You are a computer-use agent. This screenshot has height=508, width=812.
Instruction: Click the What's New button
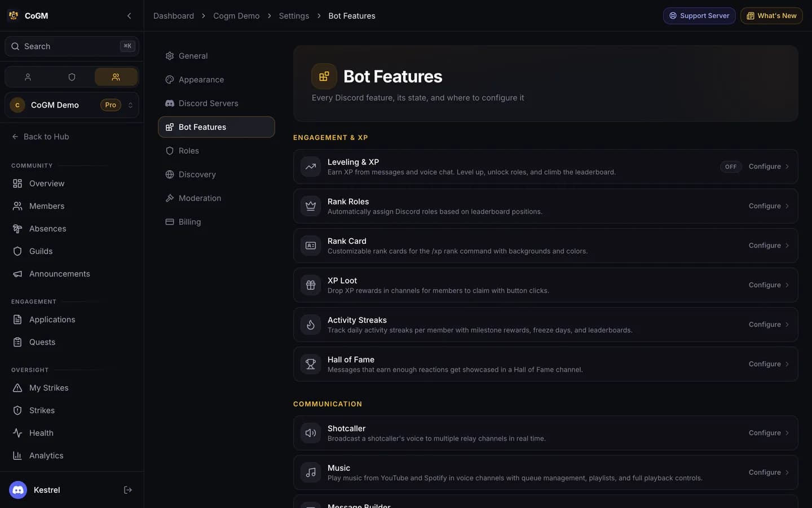pos(771,16)
